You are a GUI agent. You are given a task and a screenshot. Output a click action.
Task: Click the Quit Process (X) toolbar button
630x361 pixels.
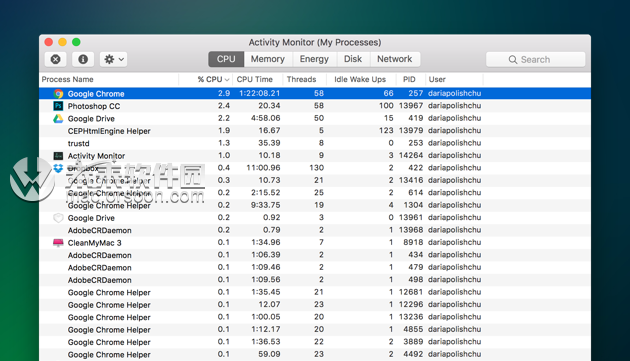click(x=55, y=59)
